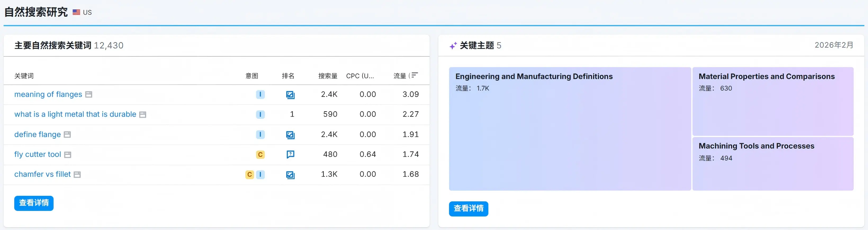Click the 自然搜索研究 page title
Viewport: 868px width, 230px height.
[x=36, y=12]
